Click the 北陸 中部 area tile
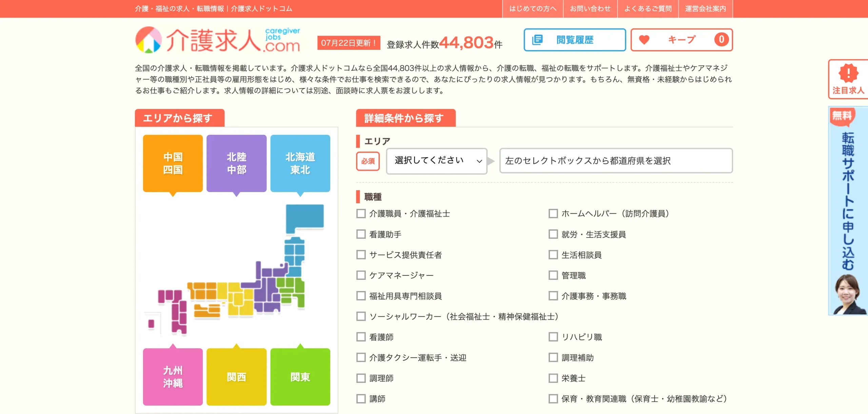The height and width of the screenshot is (414, 868). (x=237, y=164)
